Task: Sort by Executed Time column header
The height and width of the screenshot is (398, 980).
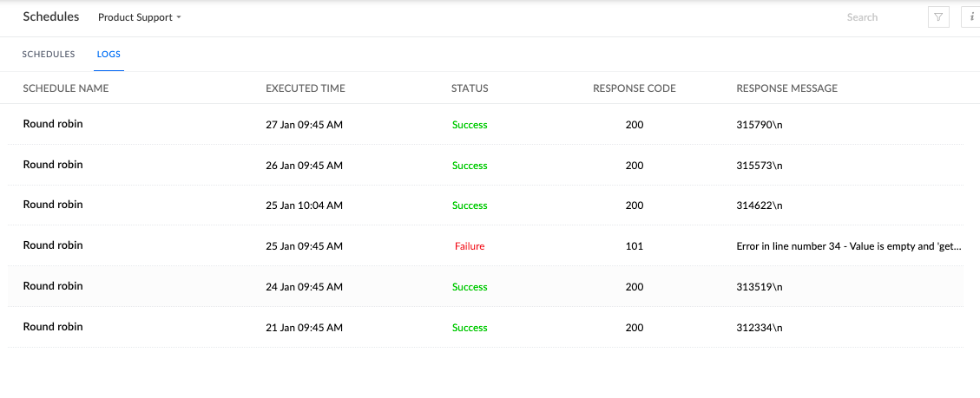Action: [305, 88]
